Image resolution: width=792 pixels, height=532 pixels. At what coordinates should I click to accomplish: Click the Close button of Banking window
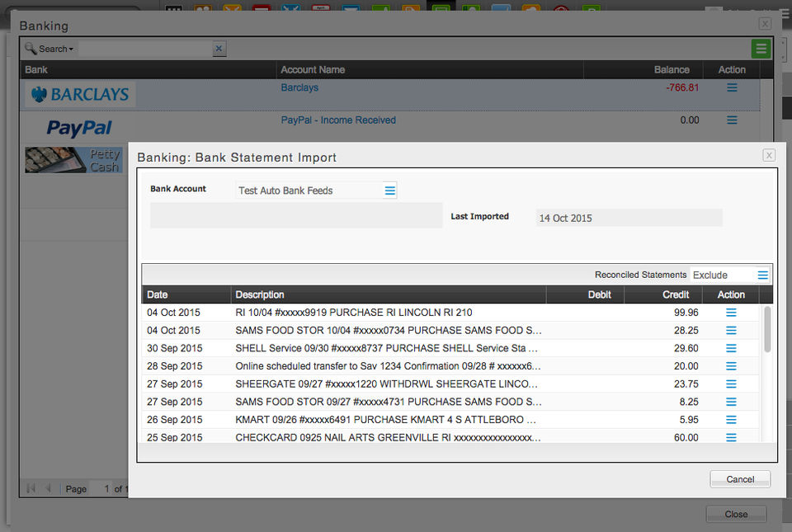click(x=736, y=514)
